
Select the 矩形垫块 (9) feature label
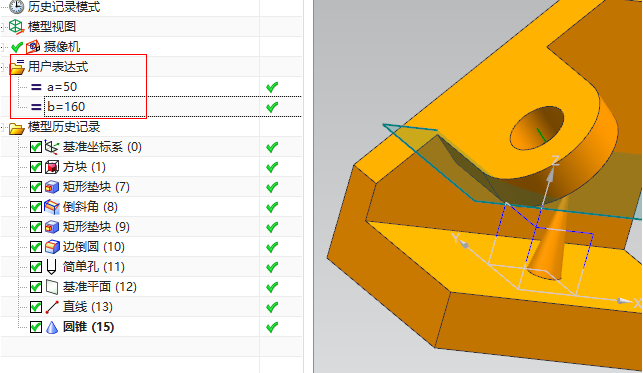click(96, 227)
